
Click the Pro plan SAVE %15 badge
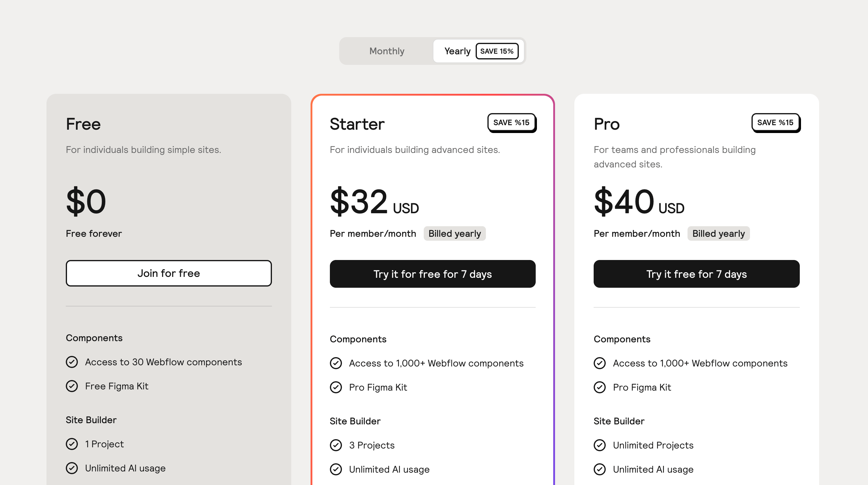click(775, 122)
